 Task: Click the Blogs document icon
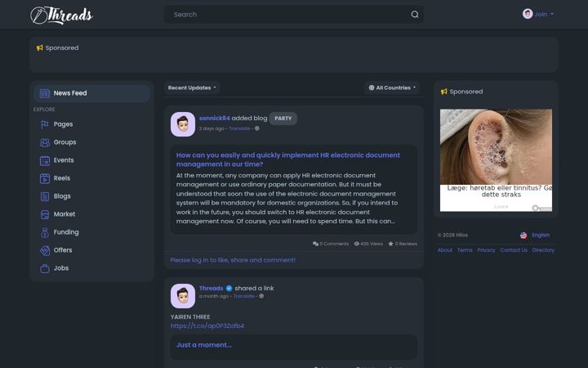45,196
